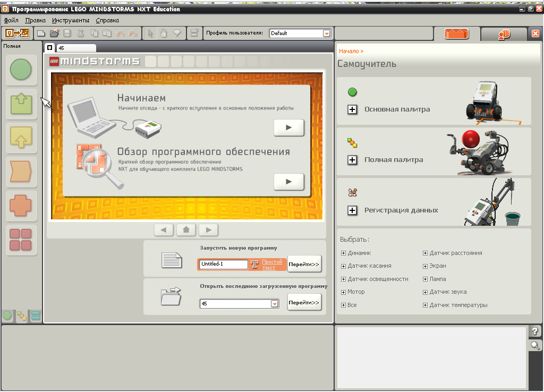The height and width of the screenshot is (392, 544).
Task: Redo the action with the toolbar arrow icon
Action: (132, 33)
